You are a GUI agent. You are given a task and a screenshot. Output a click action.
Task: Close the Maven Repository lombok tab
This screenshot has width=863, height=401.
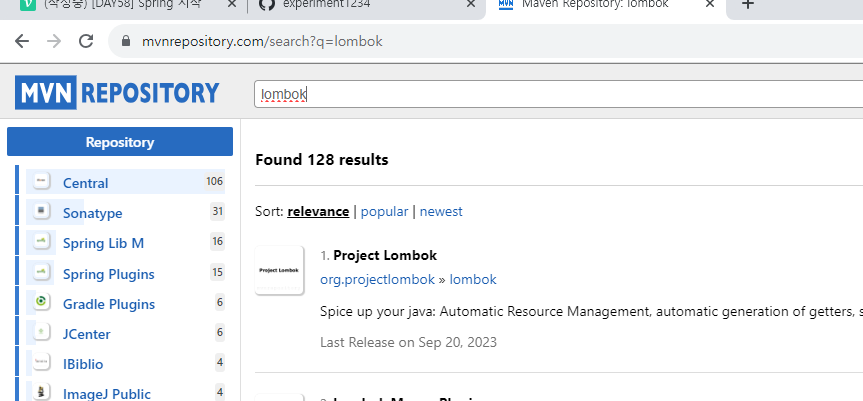click(x=709, y=4)
